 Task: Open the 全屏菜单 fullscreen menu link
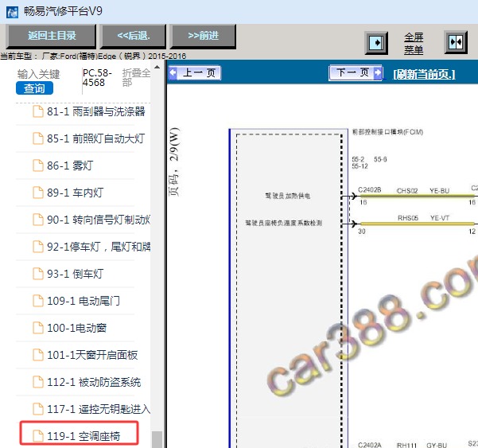(414, 43)
